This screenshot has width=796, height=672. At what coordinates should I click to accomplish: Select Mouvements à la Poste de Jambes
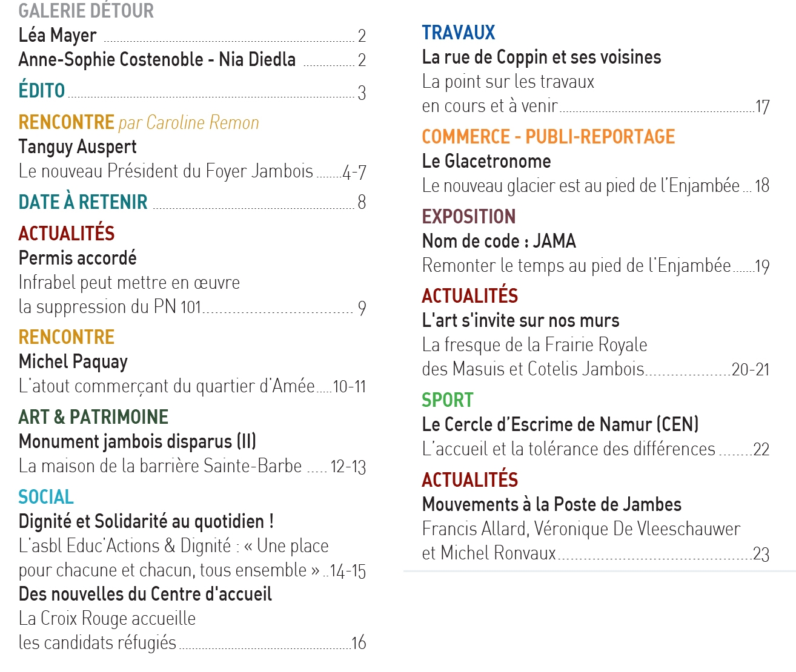coord(552,504)
